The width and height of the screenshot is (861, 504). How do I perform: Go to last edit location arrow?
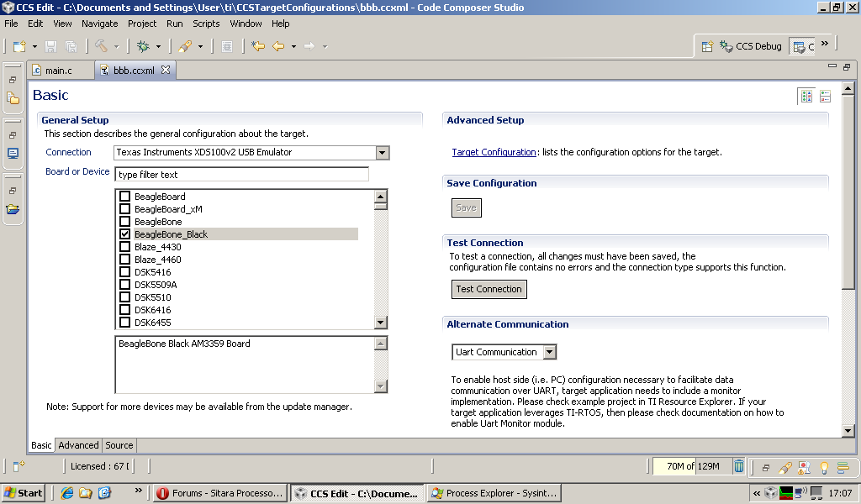(257, 46)
